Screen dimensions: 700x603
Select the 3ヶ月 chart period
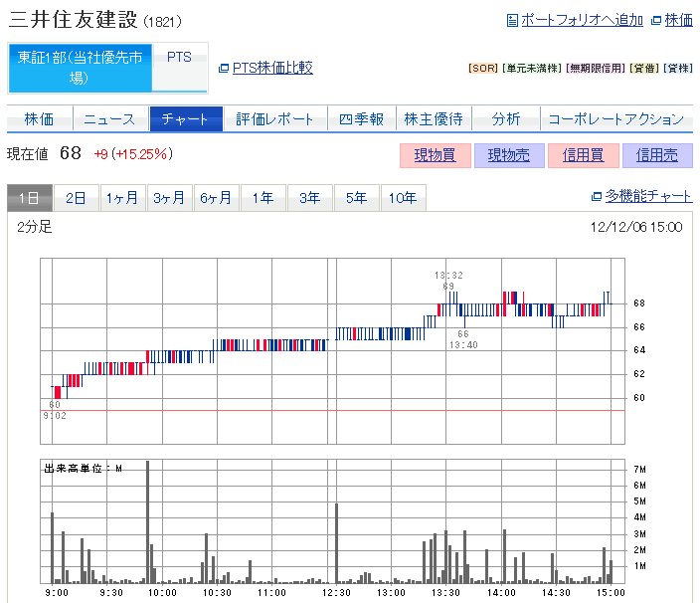click(x=169, y=198)
